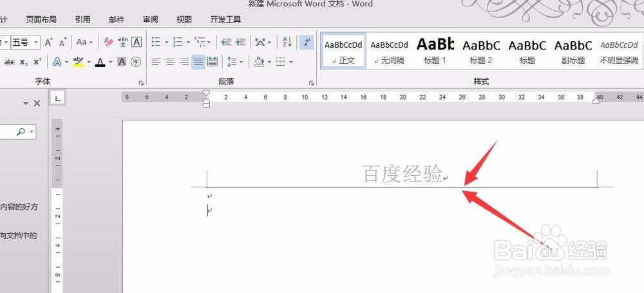
Task: Click header text 百度经验
Action: pos(402,173)
